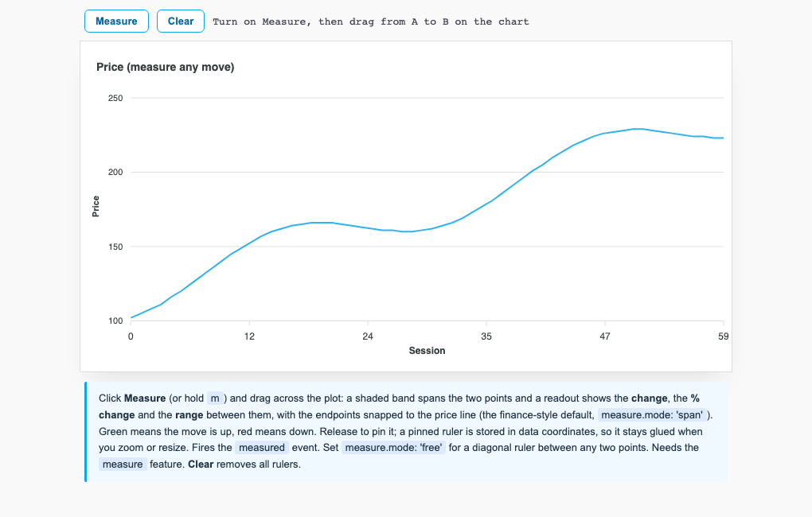Click the price line start at session 0
Screen dimensions: 812x517
[131, 317]
